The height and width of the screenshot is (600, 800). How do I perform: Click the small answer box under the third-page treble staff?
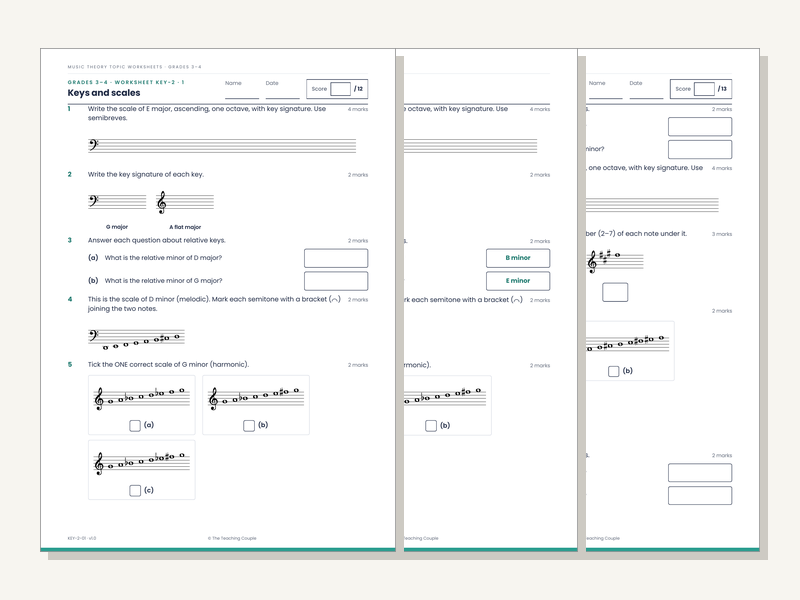(x=615, y=292)
